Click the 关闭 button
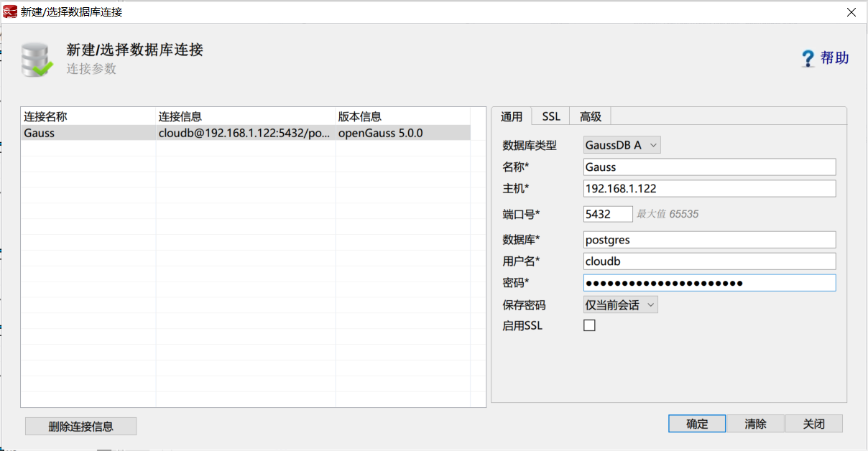 point(813,424)
